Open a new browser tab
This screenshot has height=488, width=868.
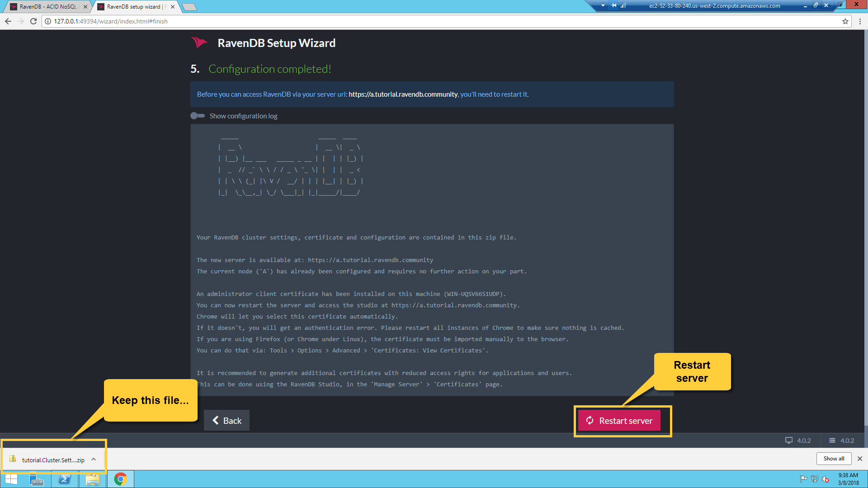(x=189, y=7)
